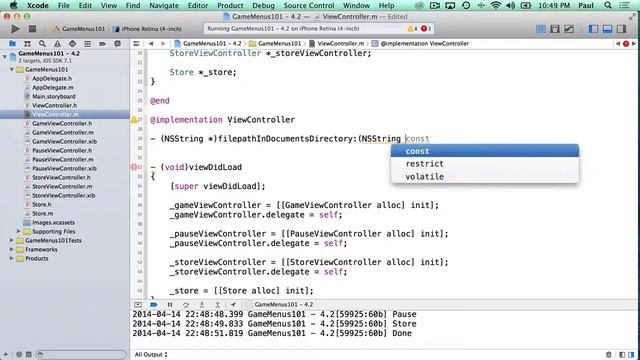Open the GameMenus101 scheme selector
640x360 pixels.
coord(79,29)
